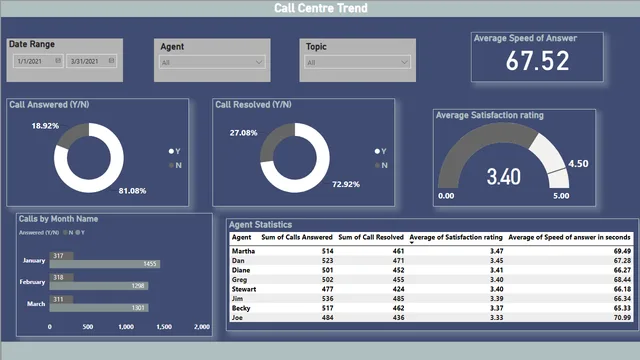Select the Joe row in Agent Statistics
640x360 pixels.
(431, 318)
